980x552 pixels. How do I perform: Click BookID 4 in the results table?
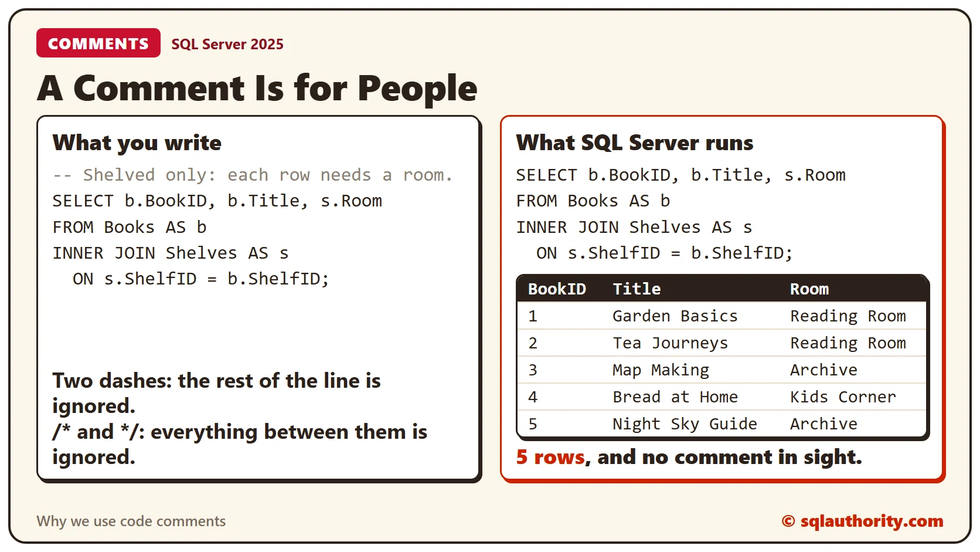533,397
